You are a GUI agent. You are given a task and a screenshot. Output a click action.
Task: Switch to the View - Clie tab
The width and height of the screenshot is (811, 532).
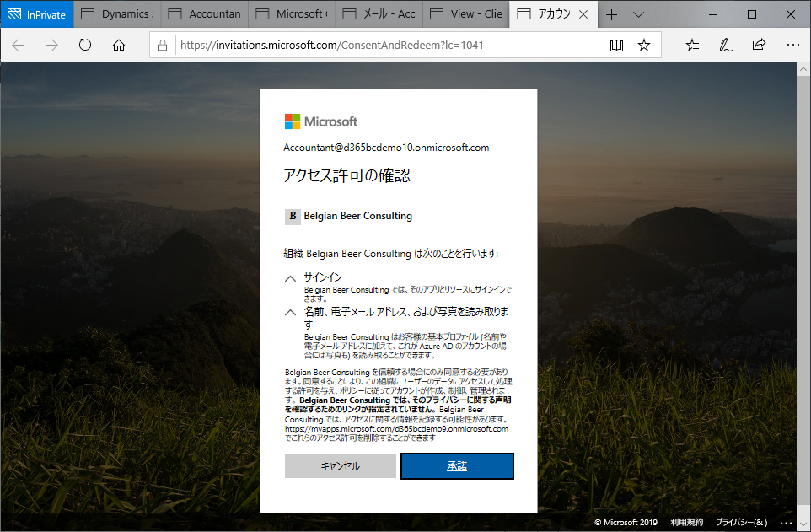click(x=466, y=14)
